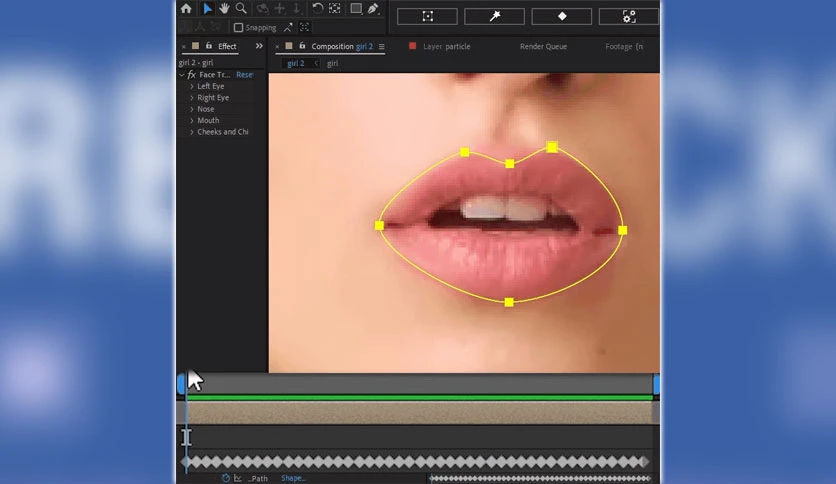Image resolution: width=836 pixels, height=484 pixels.
Task: Toggle lock icon on Composition panel tab
Action: (302, 46)
